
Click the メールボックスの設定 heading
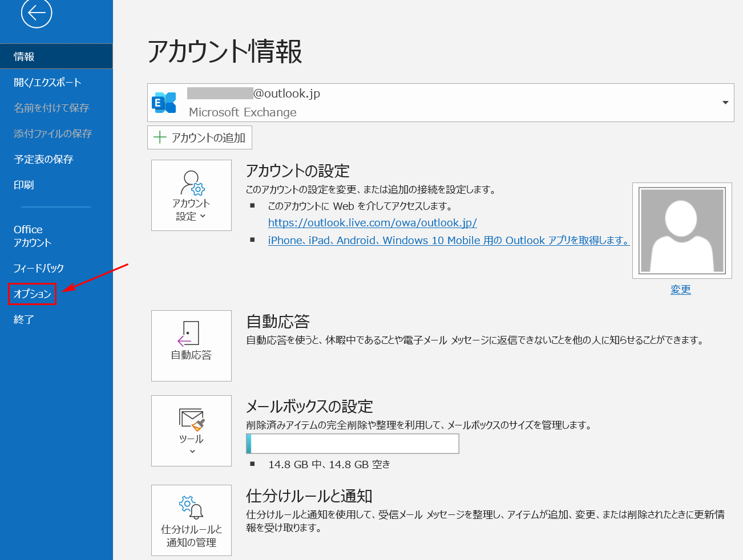pyautogui.click(x=309, y=406)
